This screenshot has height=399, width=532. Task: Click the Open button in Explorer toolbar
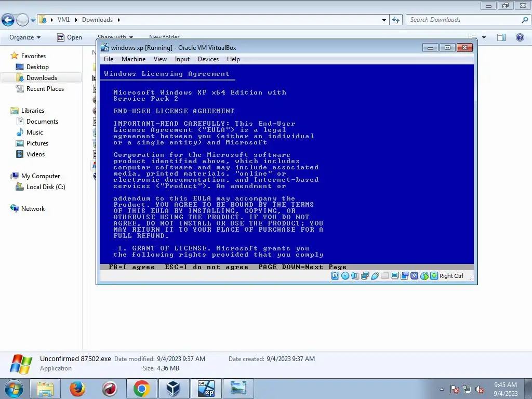point(70,37)
